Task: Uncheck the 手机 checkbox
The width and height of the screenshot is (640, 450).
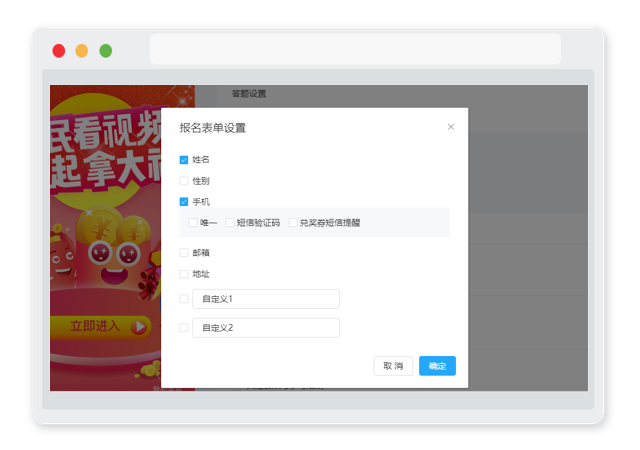Action: click(x=184, y=202)
